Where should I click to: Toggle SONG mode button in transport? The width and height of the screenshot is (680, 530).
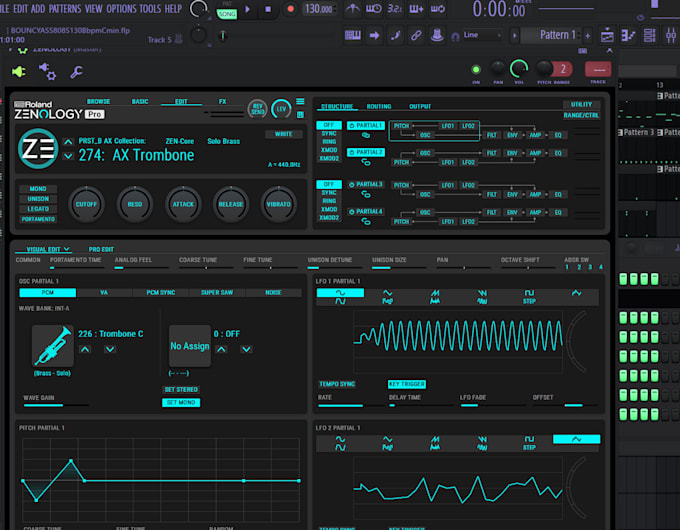(227, 14)
